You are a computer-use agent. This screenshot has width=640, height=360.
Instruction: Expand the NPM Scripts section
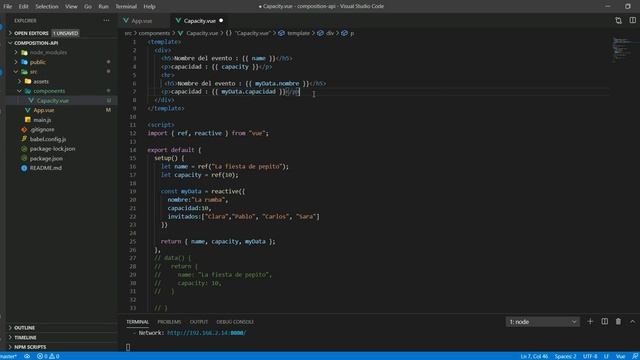pos(30,347)
